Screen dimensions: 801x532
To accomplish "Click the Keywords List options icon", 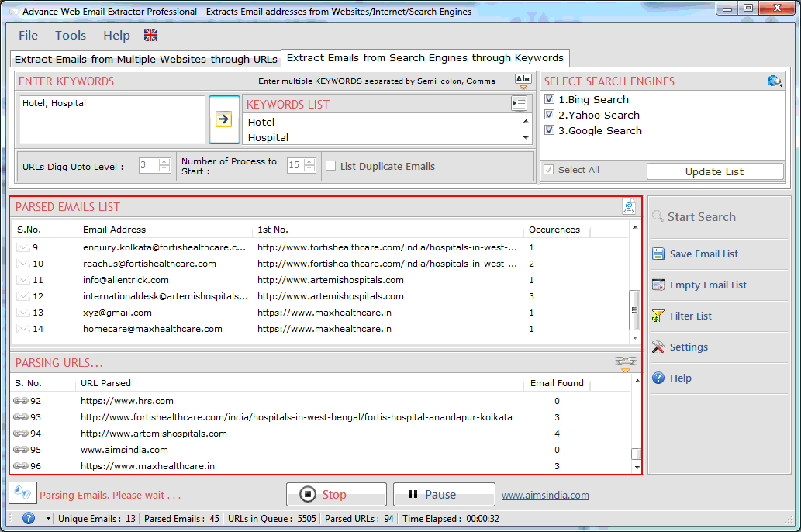I will (519, 104).
